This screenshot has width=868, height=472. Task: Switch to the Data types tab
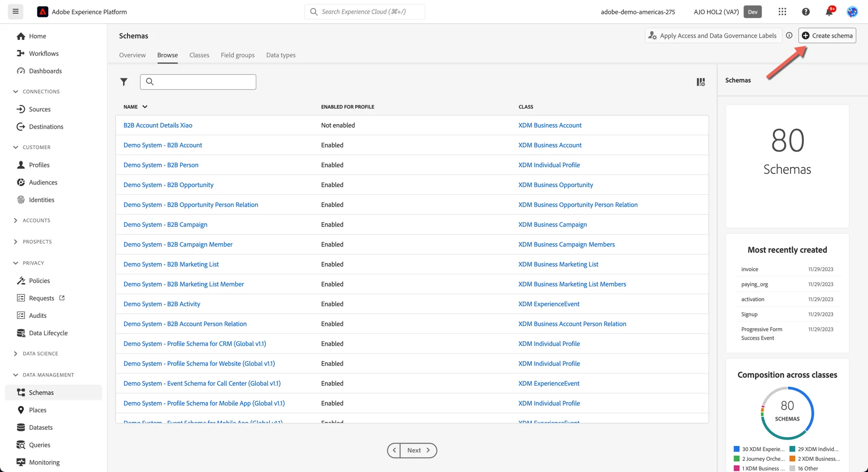(281, 55)
